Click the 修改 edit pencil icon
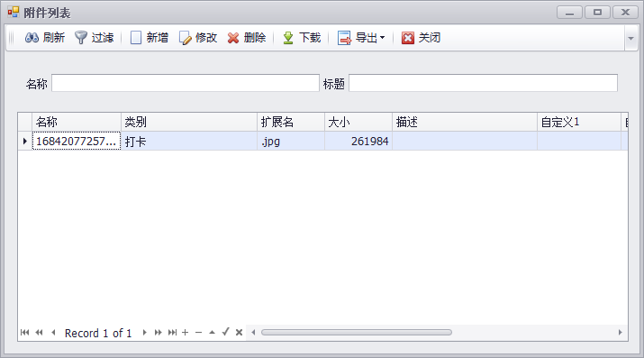This screenshot has height=358, width=644. click(186, 38)
